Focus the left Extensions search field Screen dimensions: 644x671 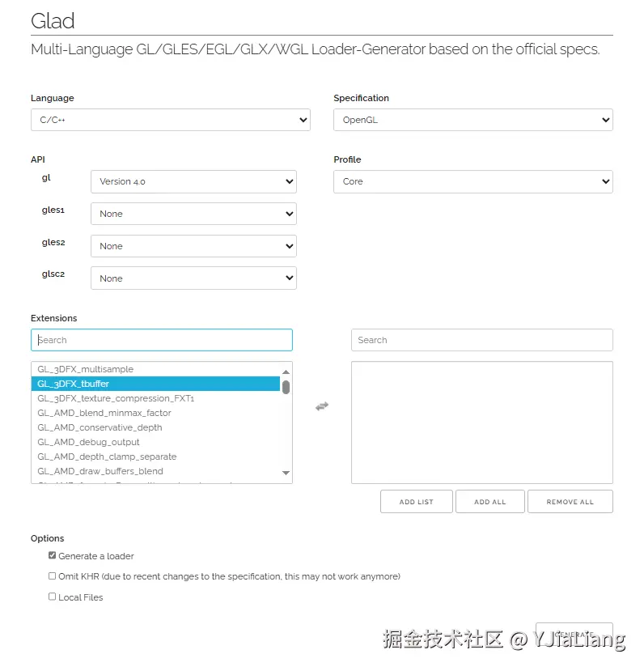[x=162, y=340]
